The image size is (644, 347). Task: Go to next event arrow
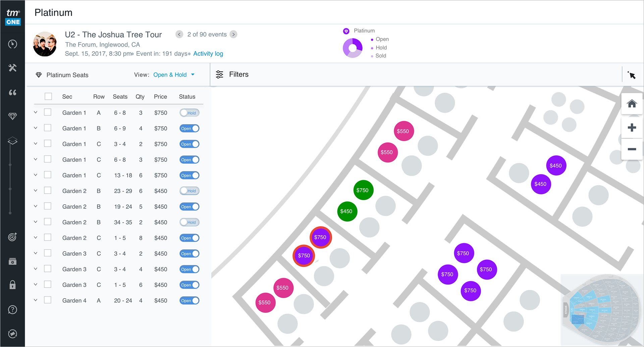pyautogui.click(x=233, y=34)
